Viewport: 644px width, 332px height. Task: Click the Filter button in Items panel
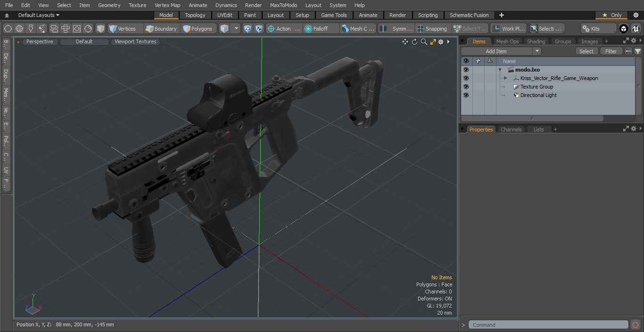pos(611,51)
